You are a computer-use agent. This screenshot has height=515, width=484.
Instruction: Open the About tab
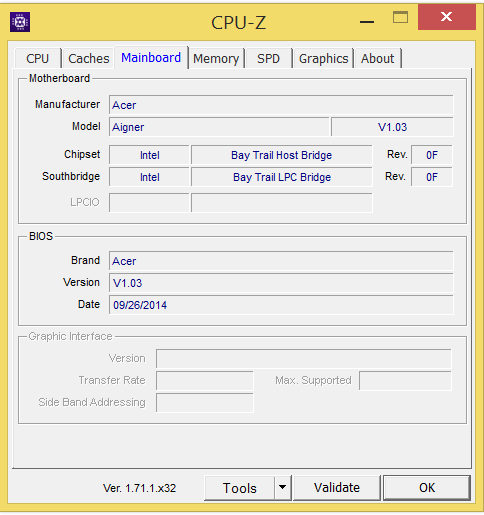coord(378,59)
